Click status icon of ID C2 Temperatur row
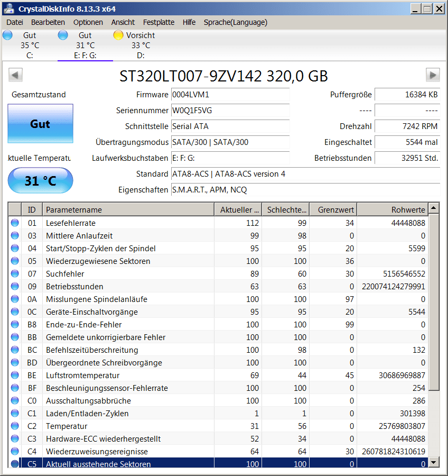448x476 pixels. (15, 426)
